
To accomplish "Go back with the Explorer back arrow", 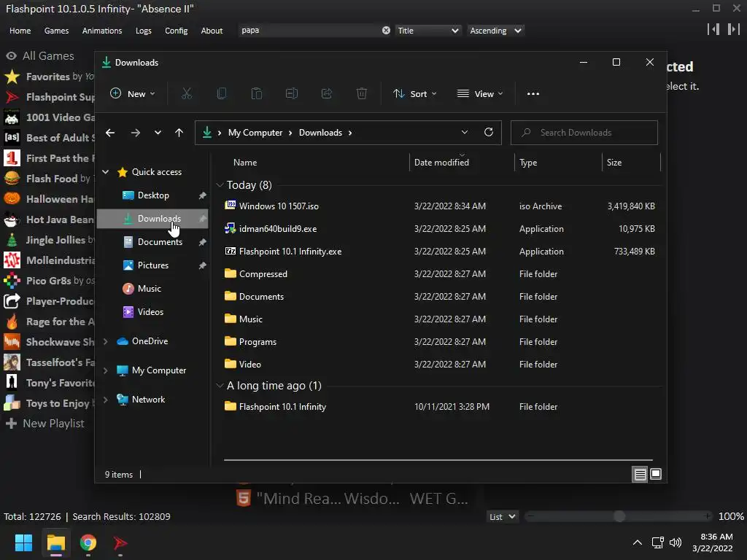I will (x=110, y=133).
